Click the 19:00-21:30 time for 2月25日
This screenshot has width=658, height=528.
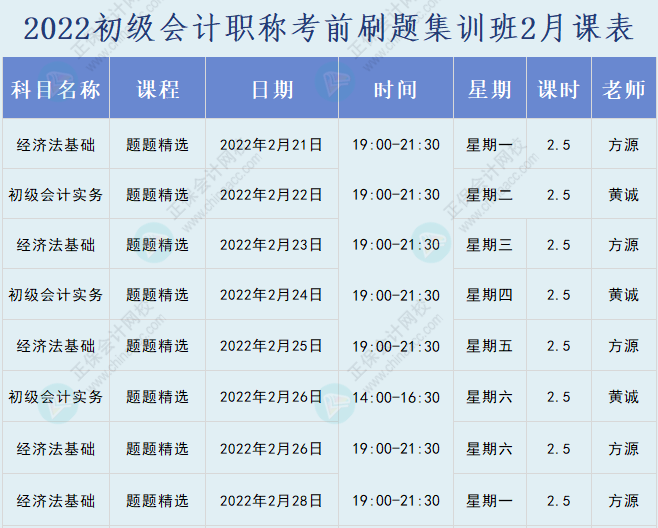396,346
